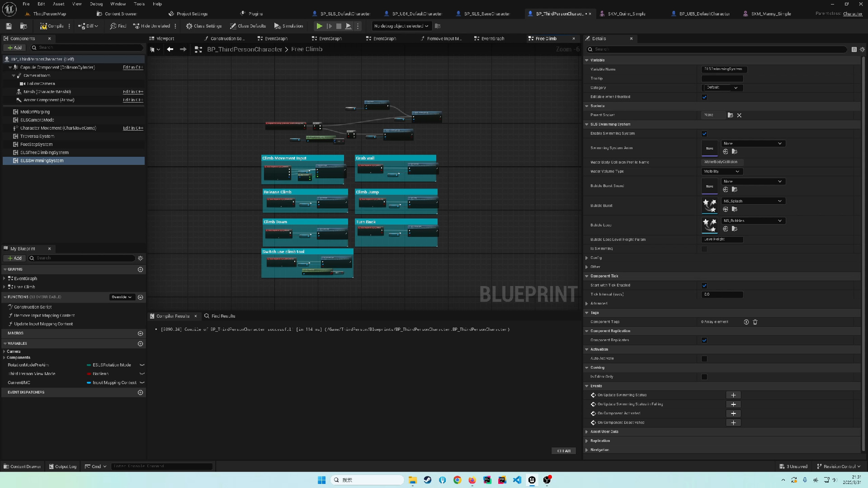This screenshot has height=488, width=868.
Task: Toggle Is Swimming checkbox
Action: click(x=704, y=249)
